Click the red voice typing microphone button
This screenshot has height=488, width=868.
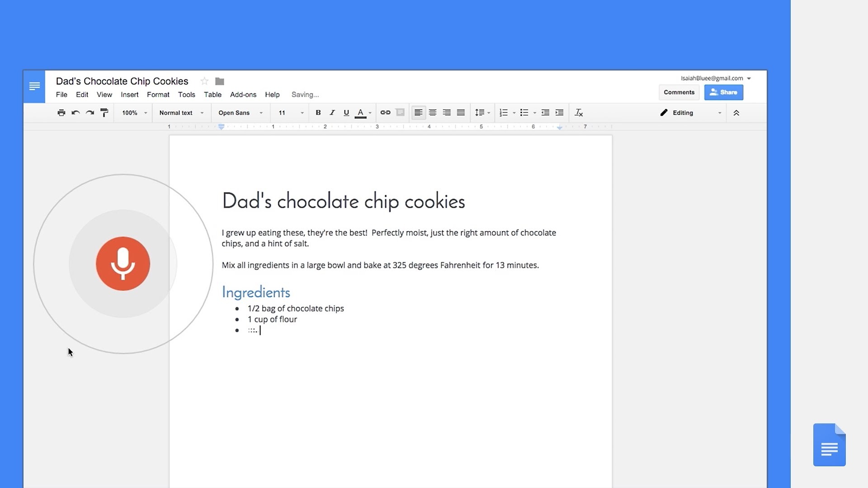(123, 263)
